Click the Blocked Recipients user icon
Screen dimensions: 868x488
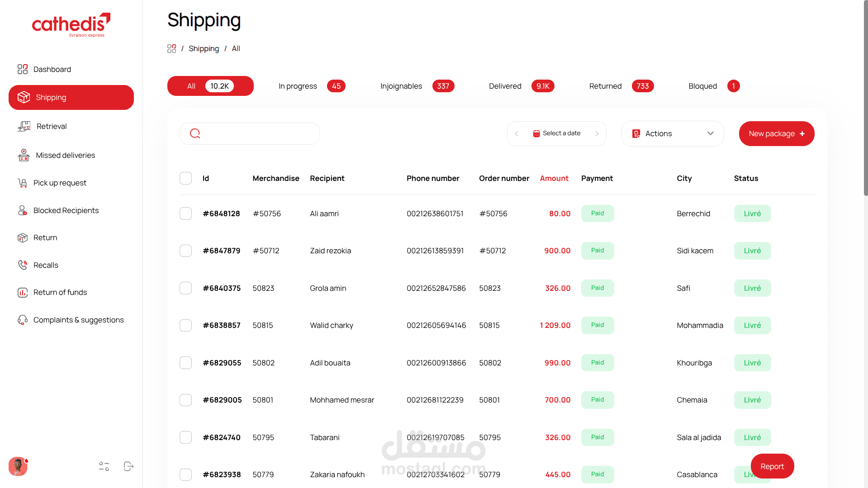23,210
